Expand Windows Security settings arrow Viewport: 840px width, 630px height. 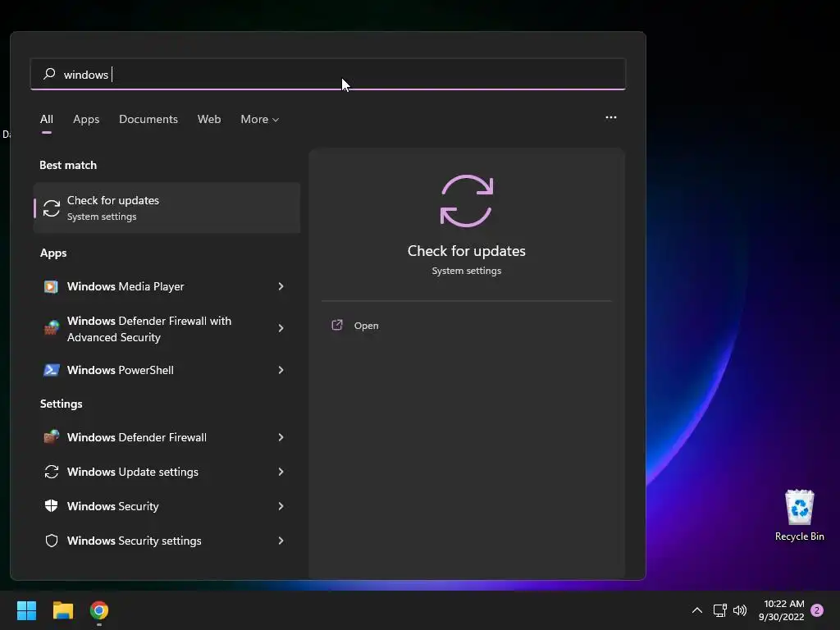pos(281,541)
